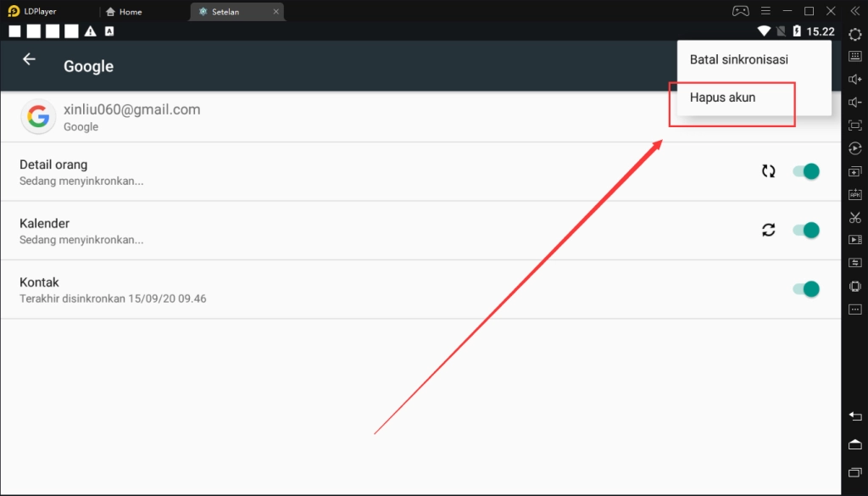Maximize the LDPlayer window
The image size is (868, 496).
(x=809, y=11)
